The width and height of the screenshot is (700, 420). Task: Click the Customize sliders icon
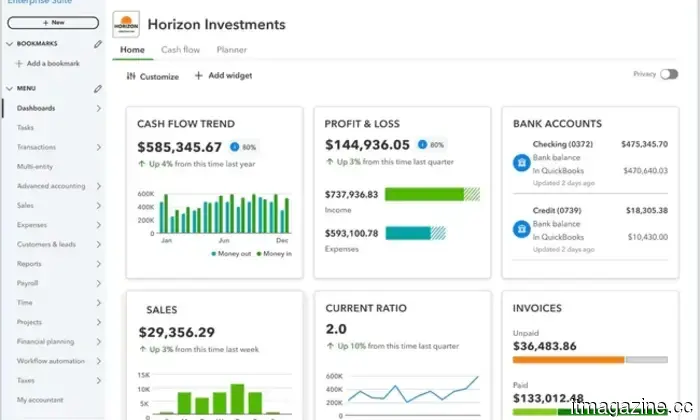pos(131,76)
